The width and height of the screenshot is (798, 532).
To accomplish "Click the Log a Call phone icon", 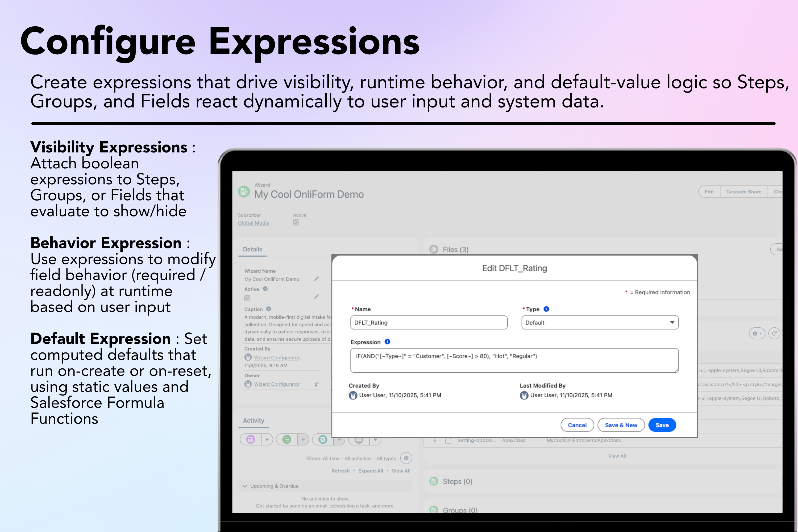I will pyautogui.click(x=323, y=439).
